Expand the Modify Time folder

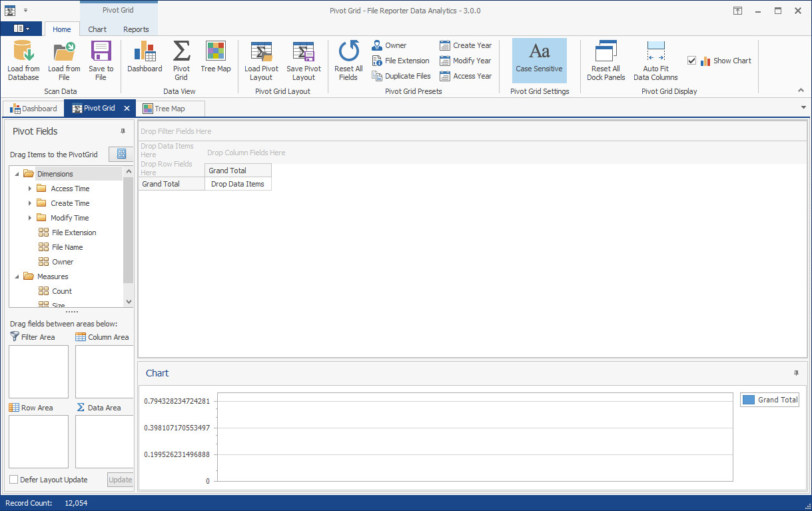(30, 218)
